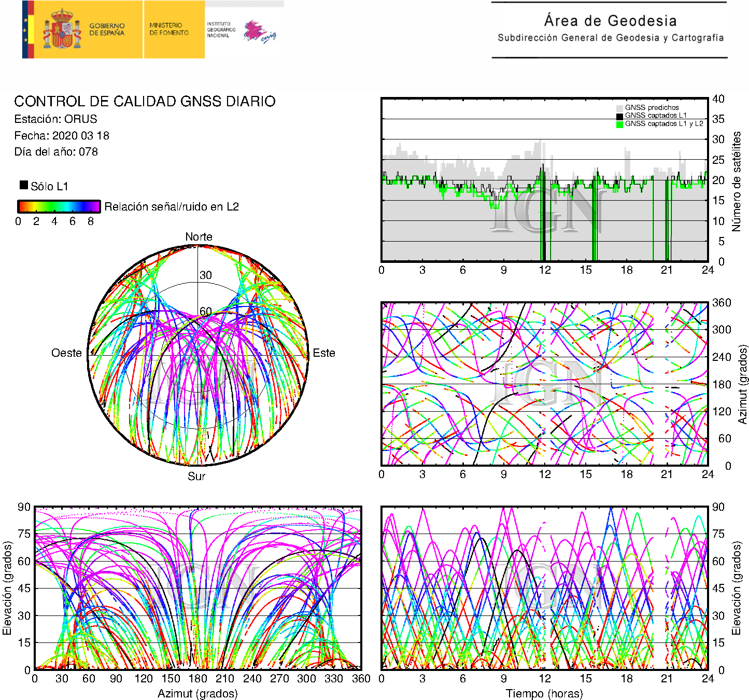Click the Número de satélites axis label
Viewport: 749px width, 700px height.
(x=737, y=181)
